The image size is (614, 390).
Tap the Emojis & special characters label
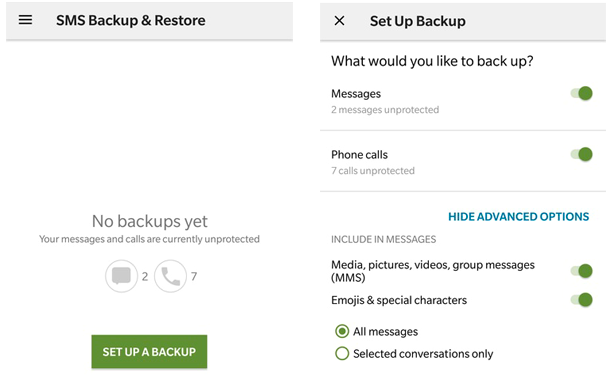pyautogui.click(x=399, y=300)
